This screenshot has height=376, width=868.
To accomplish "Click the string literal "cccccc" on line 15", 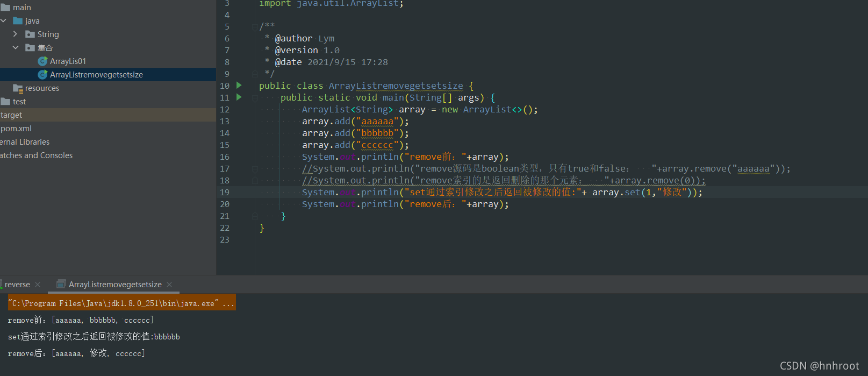I will [x=377, y=145].
